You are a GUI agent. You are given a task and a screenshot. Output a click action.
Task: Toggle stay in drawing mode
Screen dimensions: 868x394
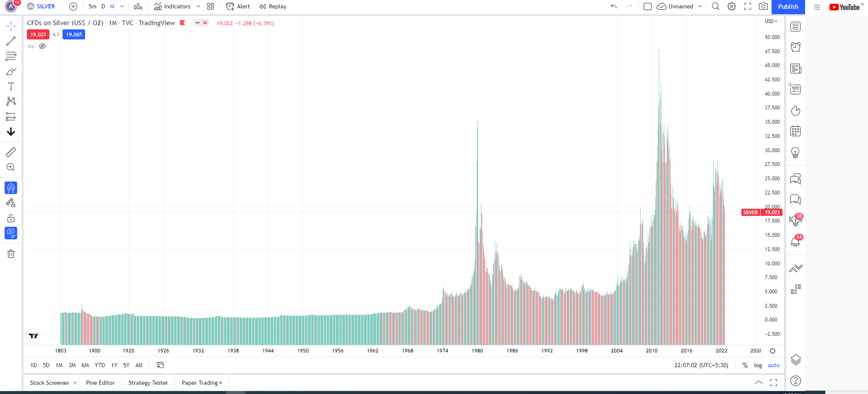click(11, 203)
